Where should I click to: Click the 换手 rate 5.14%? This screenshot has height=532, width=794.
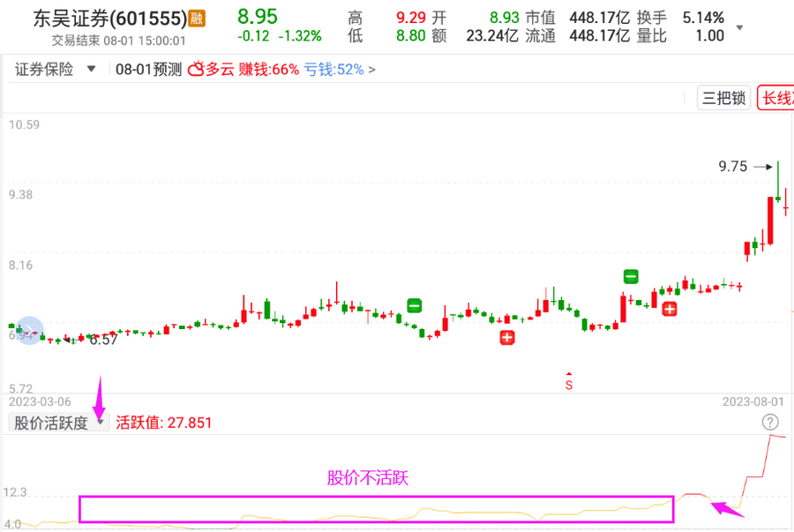pos(703,18)
